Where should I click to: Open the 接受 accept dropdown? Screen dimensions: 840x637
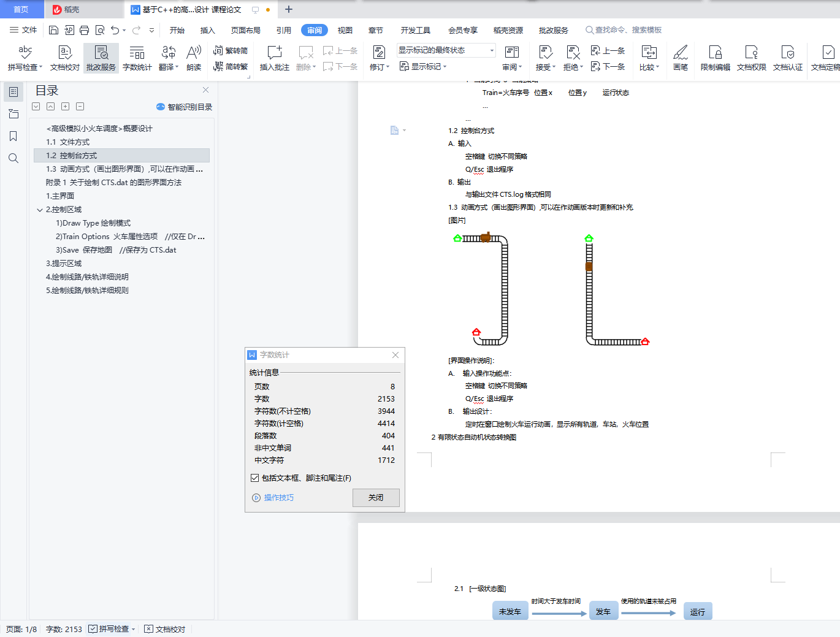tap(546, 67)
